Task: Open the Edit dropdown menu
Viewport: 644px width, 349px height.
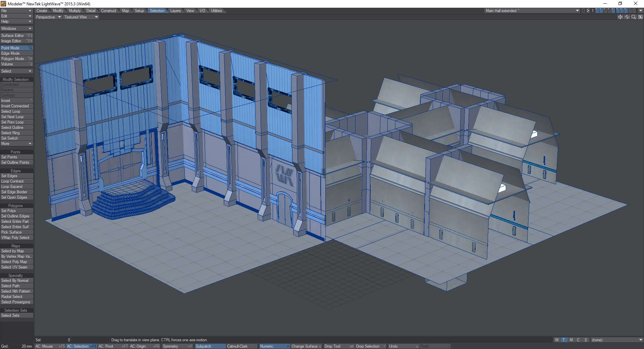Action: [x=16, y=16]
